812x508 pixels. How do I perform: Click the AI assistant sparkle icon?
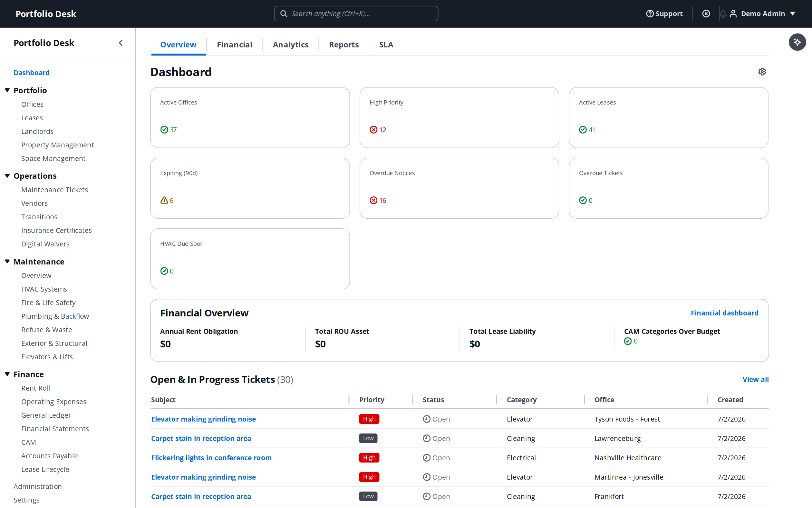tap(797, 42)
